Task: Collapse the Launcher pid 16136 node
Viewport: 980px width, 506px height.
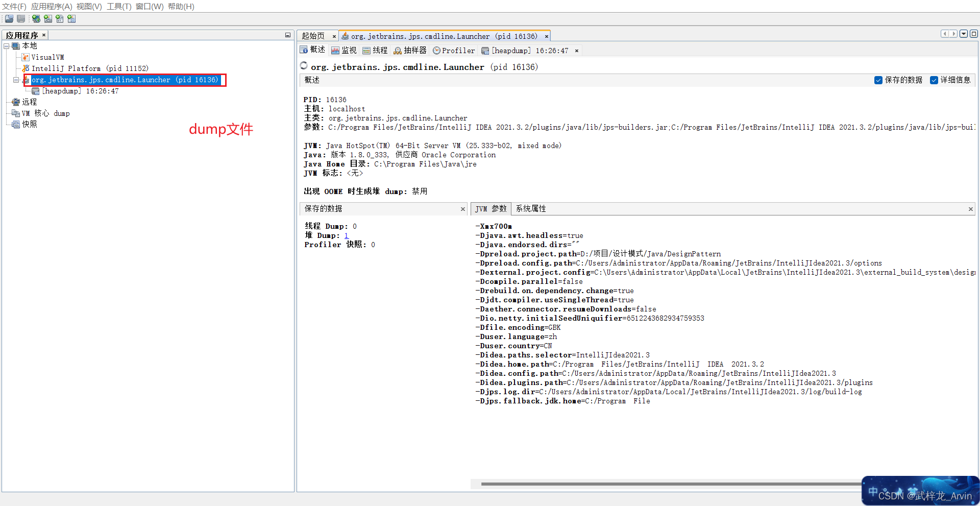Action: click(x=16, y=80)
